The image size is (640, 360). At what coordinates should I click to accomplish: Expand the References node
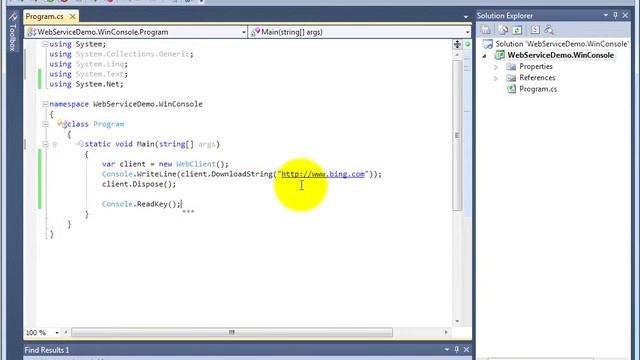coord(496,78)
